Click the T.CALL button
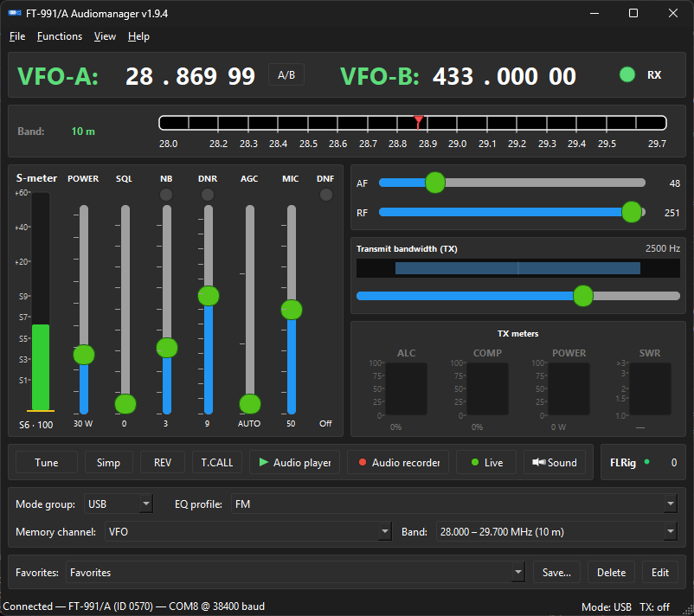Image resolution: width=694 pixels, height=616 pixels. [217, 463]
